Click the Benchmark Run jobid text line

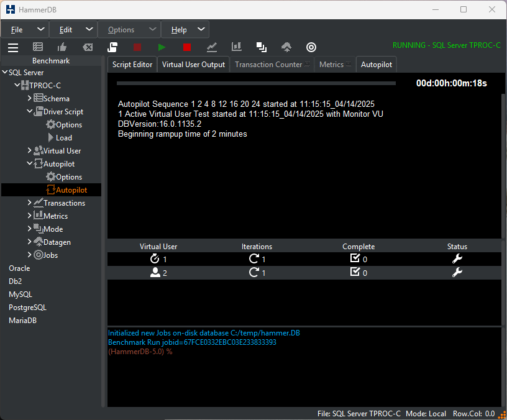[x=192, y=342]
